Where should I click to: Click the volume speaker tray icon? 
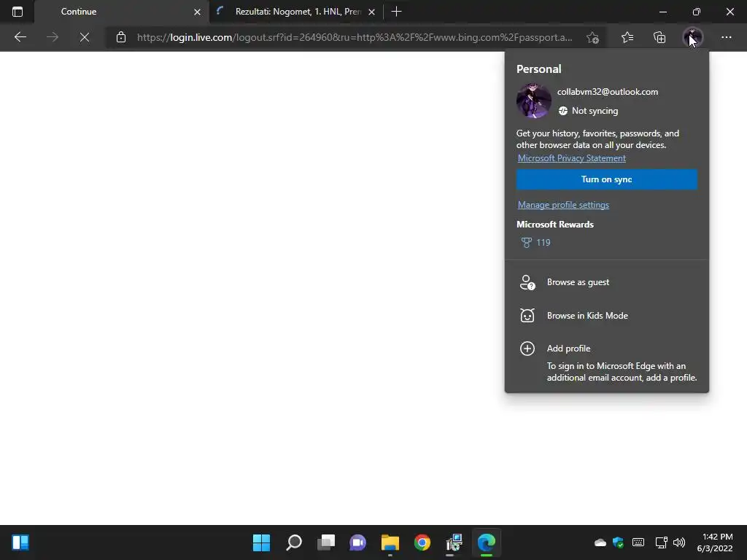click(679, 542)
